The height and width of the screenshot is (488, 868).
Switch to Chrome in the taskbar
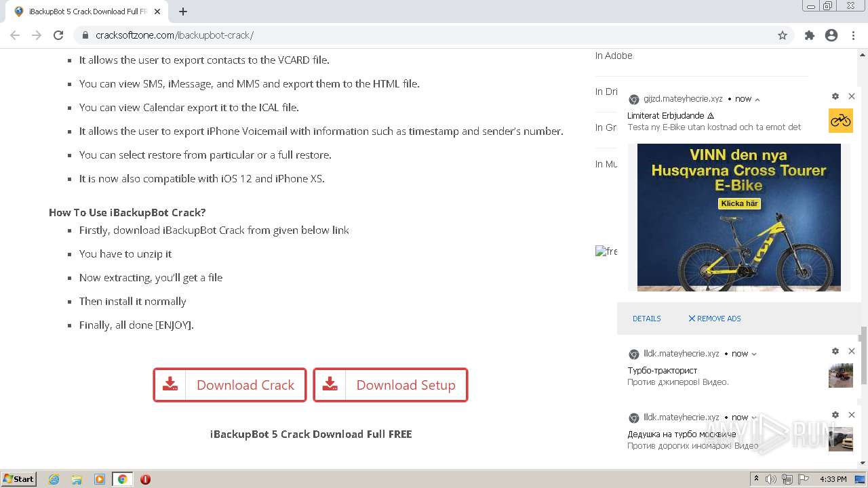pos(122,479)
